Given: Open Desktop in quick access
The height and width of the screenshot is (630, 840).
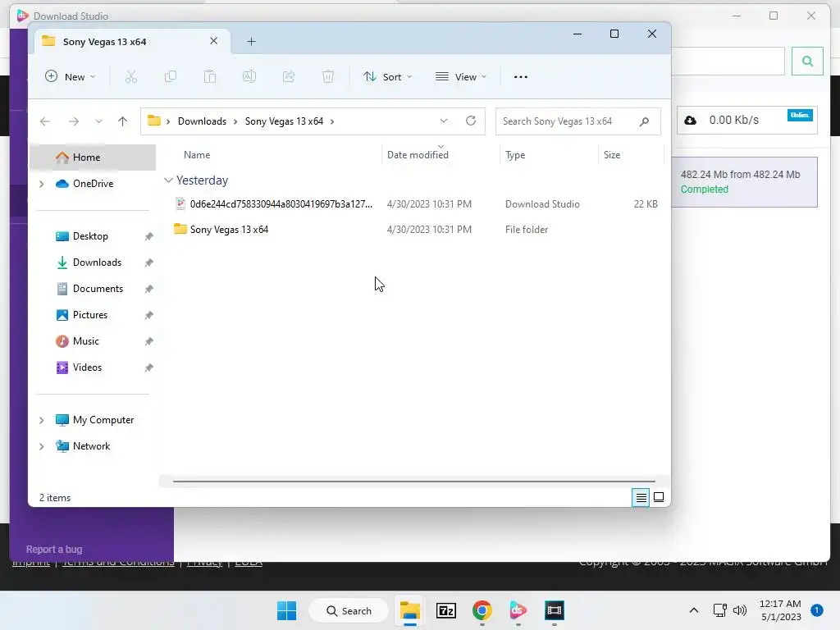Looking at the screenshot, I should pyautogui.click(x=92, y=236).
